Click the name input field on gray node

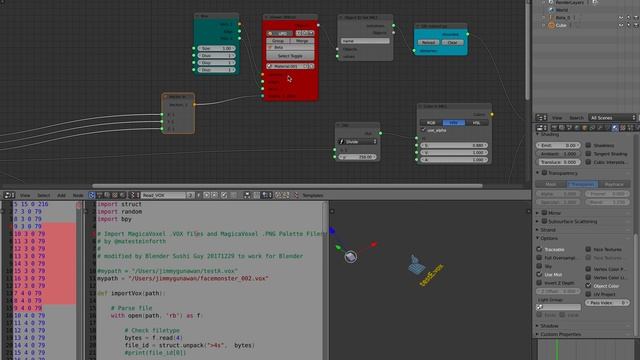365,41
